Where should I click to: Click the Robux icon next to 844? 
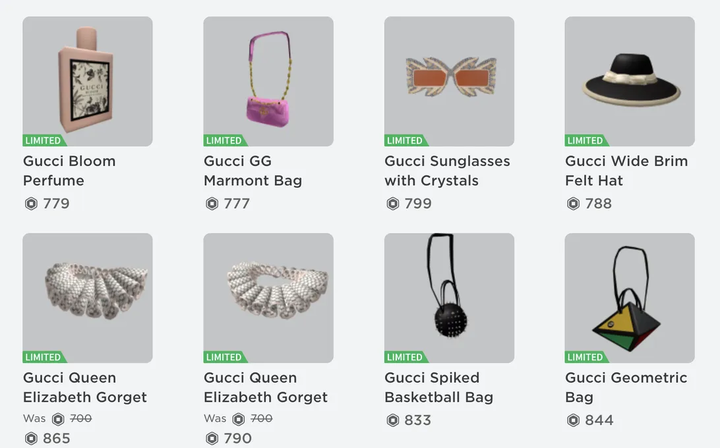point(573,420)
